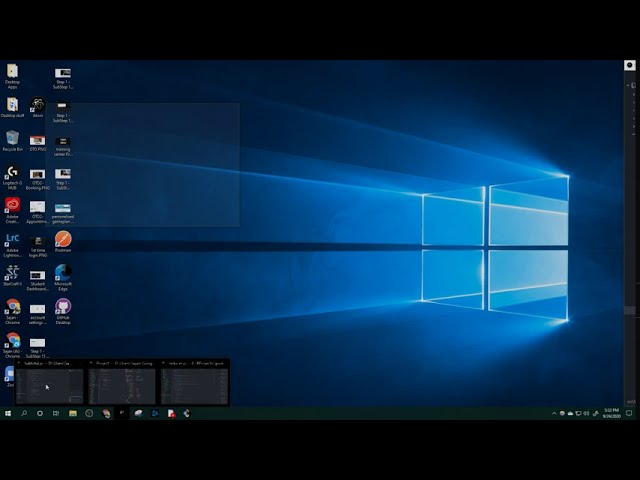Open the Student Dashboard image file
The width and height of the screenshot is (640, 480).
(x=38, y=275)
